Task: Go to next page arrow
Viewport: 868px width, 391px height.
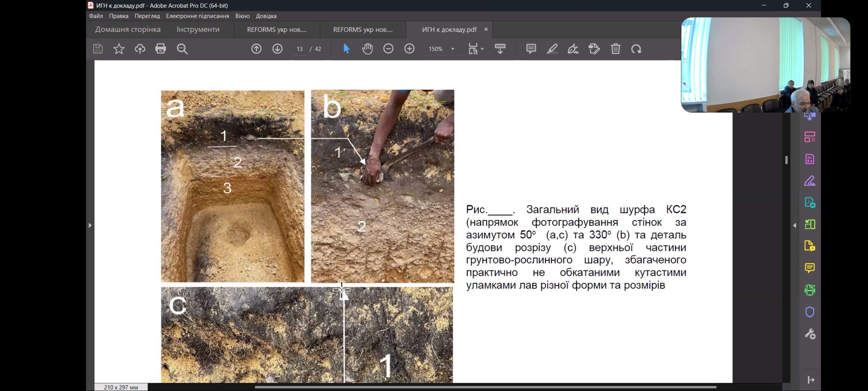Action: 277,49
